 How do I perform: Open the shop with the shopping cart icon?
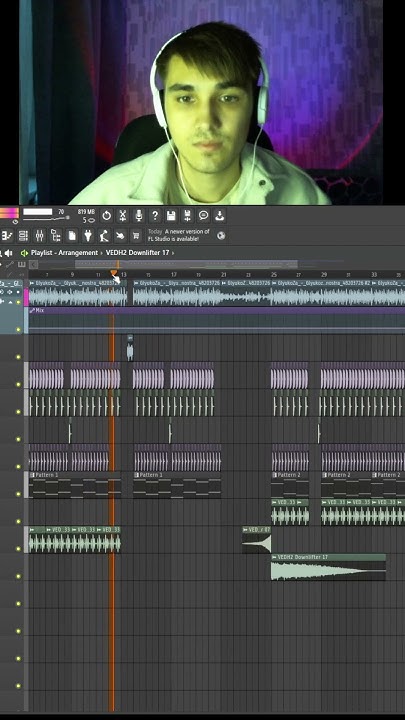136,236
